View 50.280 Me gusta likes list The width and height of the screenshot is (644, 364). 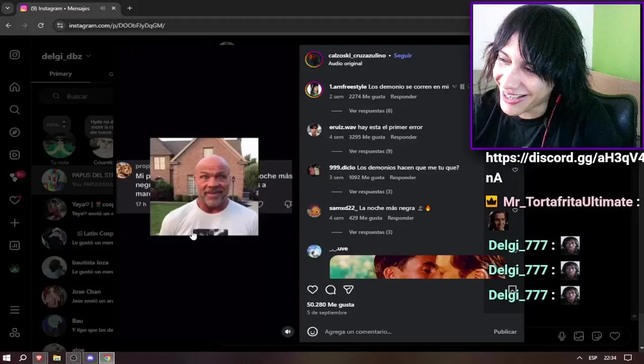330,305
